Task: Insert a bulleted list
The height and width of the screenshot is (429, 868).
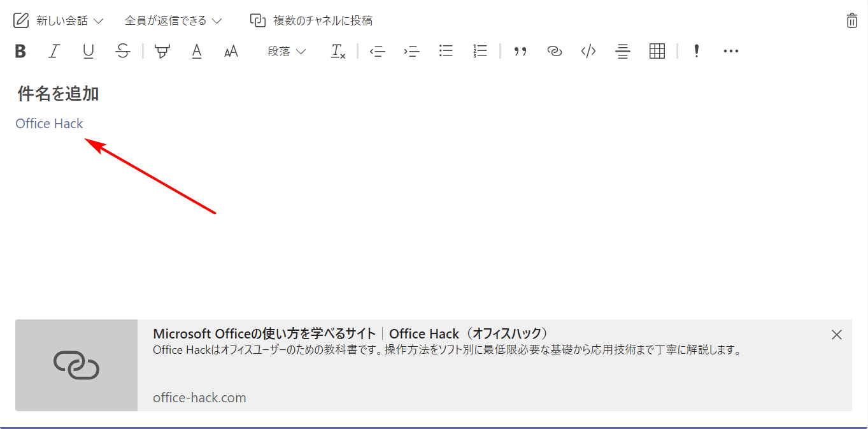Action: tap(446, 52)
